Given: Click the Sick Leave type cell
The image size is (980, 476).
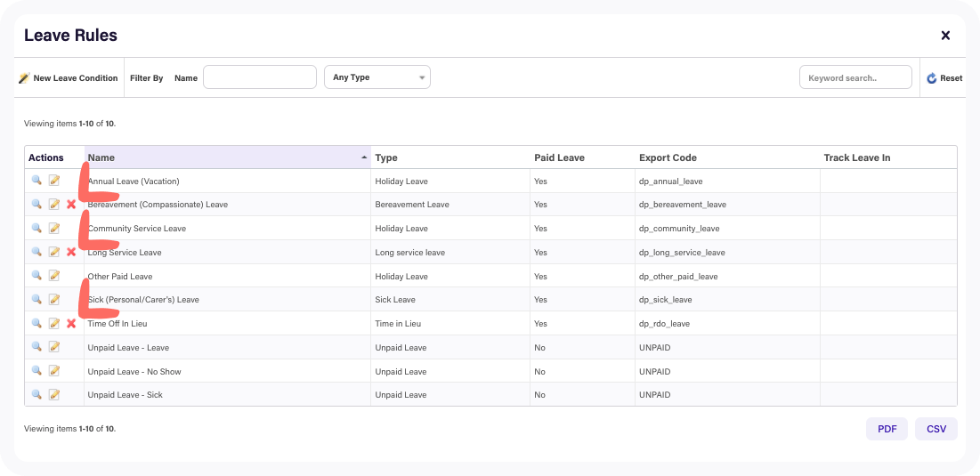Looking at the screenshot, I should [450, 300].
